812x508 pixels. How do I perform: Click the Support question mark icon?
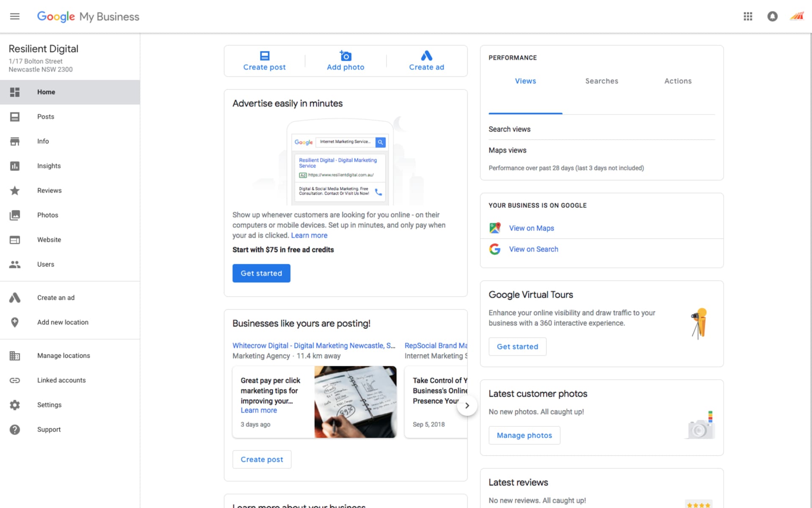point(15,429)
